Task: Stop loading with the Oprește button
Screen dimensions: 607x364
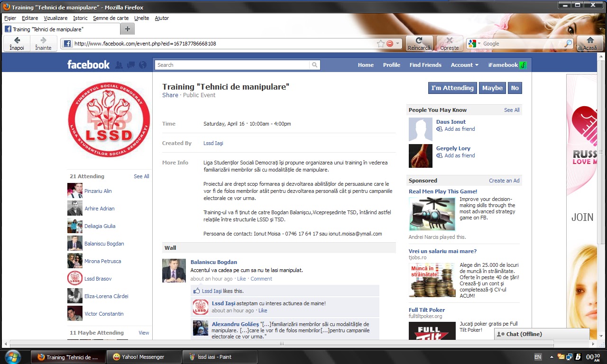Action: pos(450,43)
